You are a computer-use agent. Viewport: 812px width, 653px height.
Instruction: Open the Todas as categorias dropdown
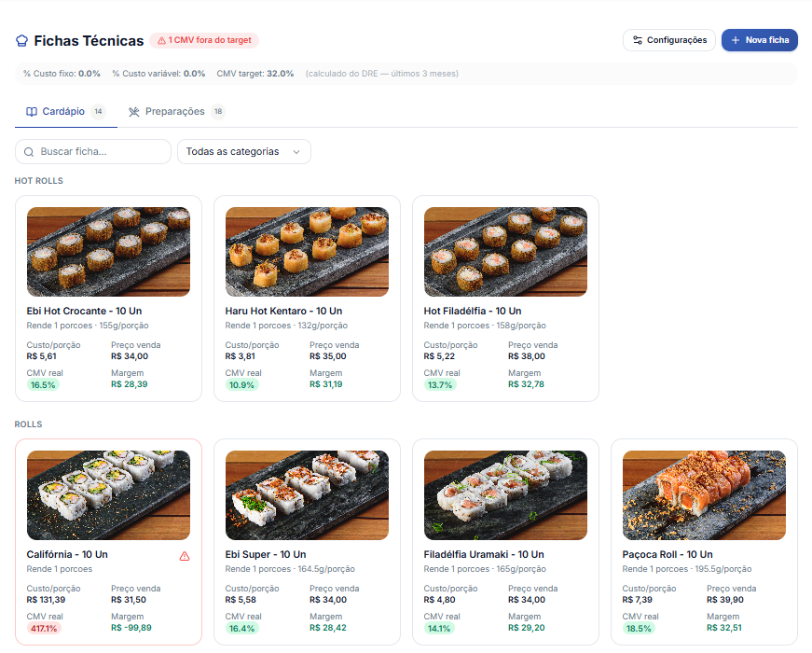coord(244,151)
